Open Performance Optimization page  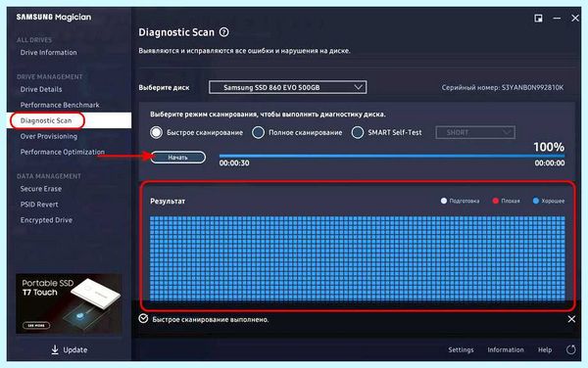click(63, 152)
